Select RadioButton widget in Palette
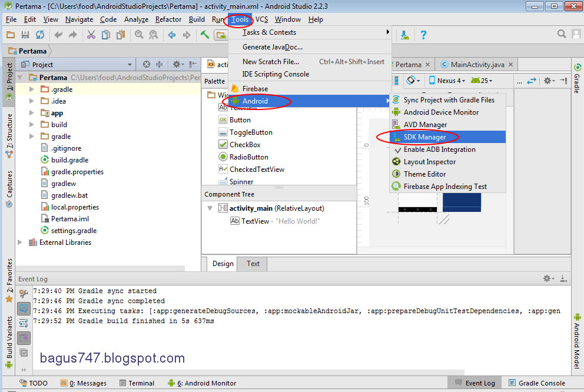This screenshot has height=392, width=584. tap(248, 157)
